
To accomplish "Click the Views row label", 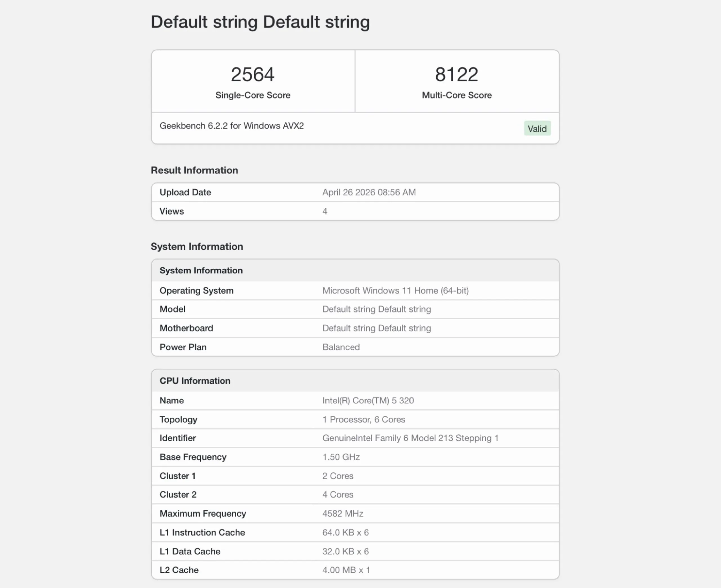I will 172,211.
